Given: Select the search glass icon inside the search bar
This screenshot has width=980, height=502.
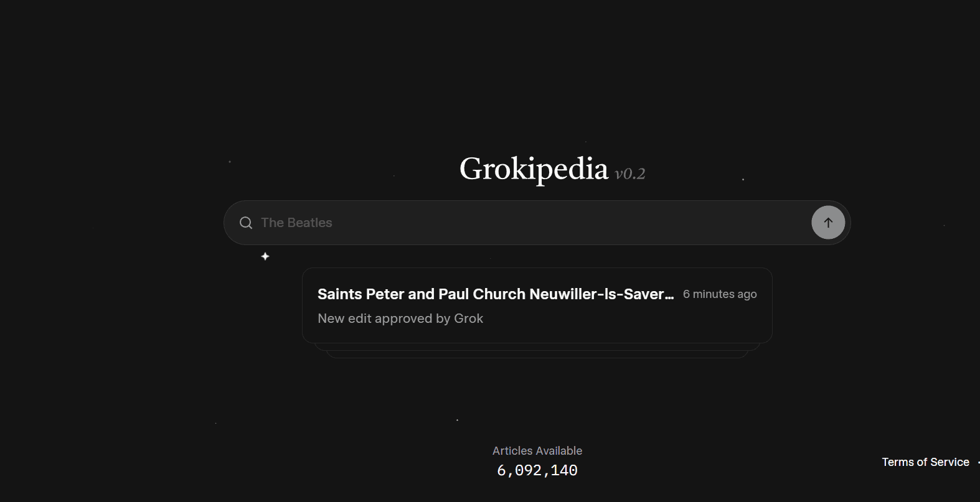Looking at the screenshot, I should pos(246,222).
